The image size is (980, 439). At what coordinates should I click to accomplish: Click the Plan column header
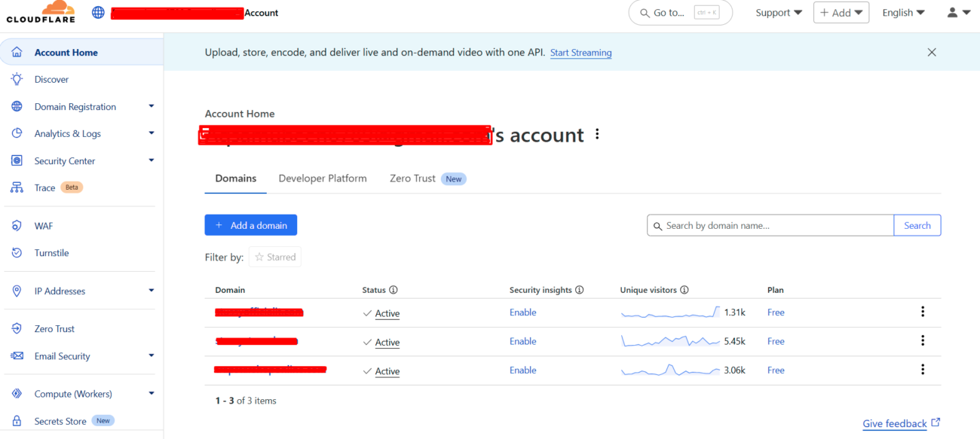[x=776, y=290]
